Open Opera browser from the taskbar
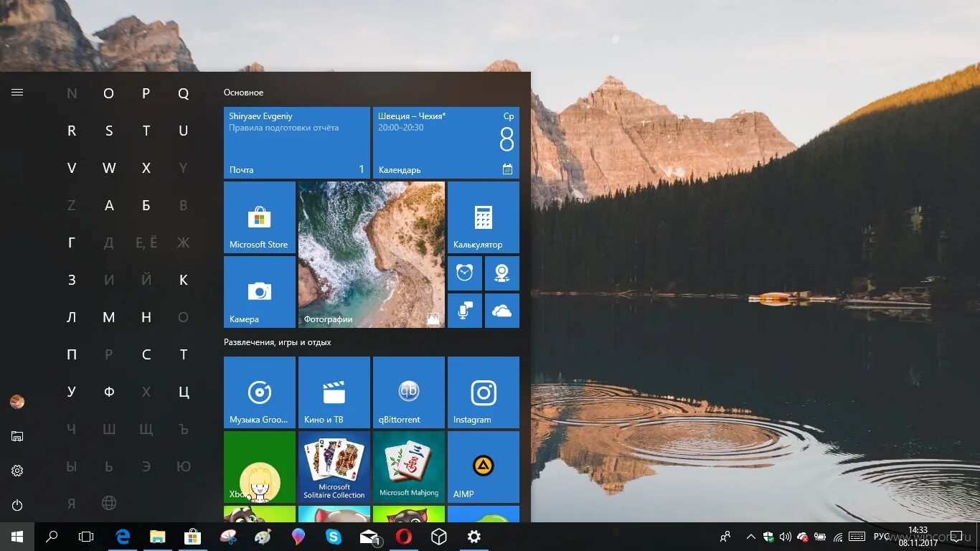Viewport: 980px width, 551px height. (404, 536)
